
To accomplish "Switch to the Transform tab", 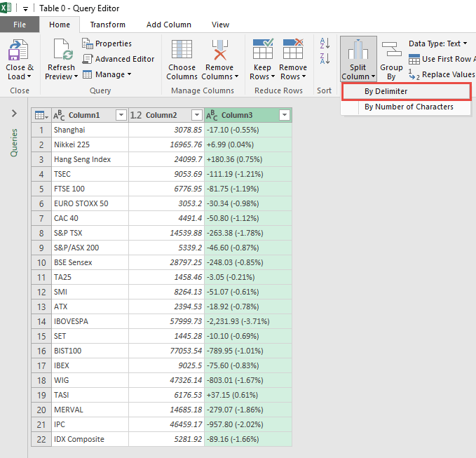I will pos(108,25).
